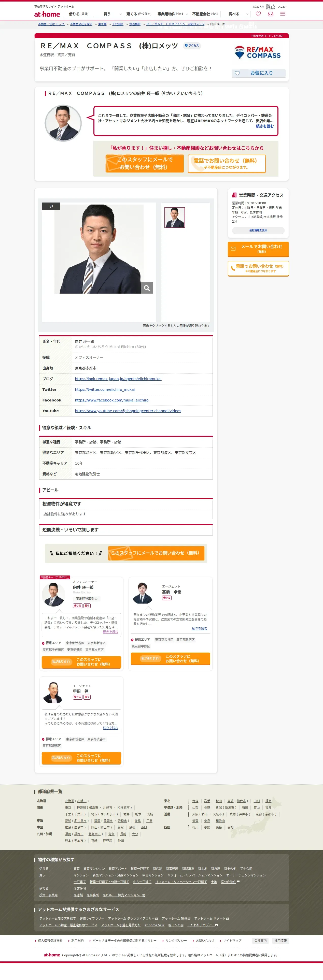The height and width of the screenshot is (980, 323).
Task: Open the Facebook profile link
Action: (x=111, y=400)
